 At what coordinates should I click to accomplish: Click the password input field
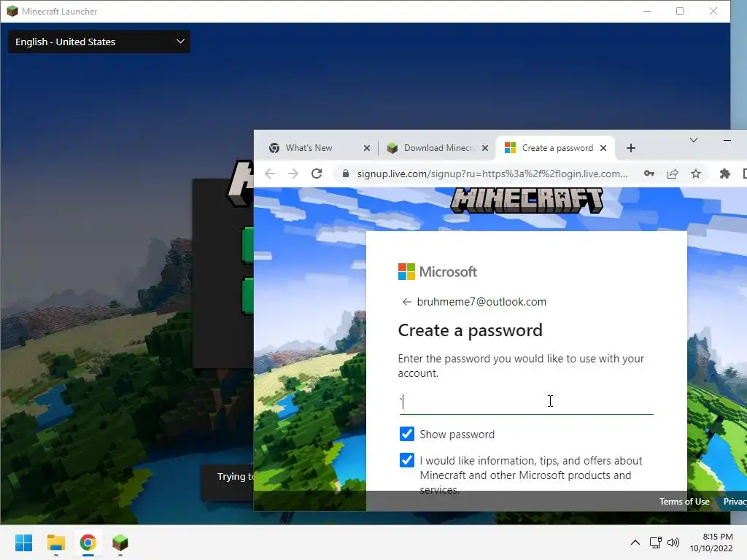click(x=526, y=402)
